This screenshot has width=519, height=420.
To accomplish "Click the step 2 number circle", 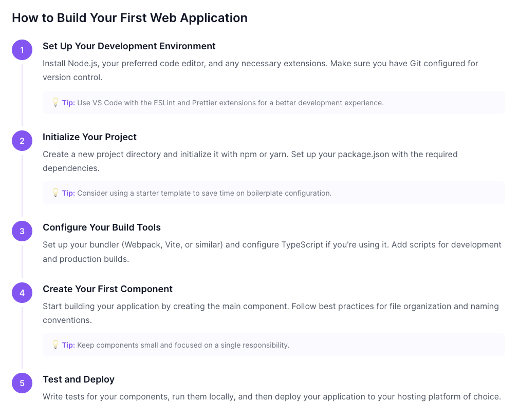I will [22, 141].
